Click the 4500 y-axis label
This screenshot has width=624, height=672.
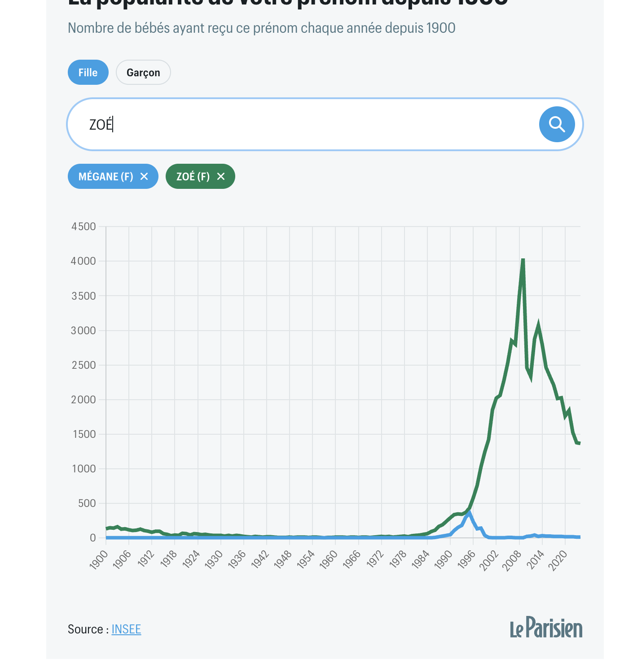[83, 227]
